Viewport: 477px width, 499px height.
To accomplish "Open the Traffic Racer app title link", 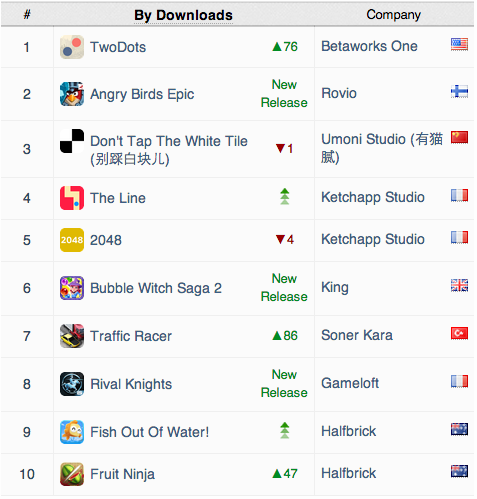I will pyautogui.click(x=131, y=336).
